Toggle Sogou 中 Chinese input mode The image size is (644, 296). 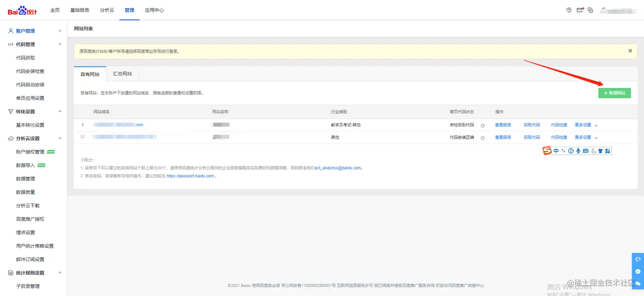tap(556, 151)
